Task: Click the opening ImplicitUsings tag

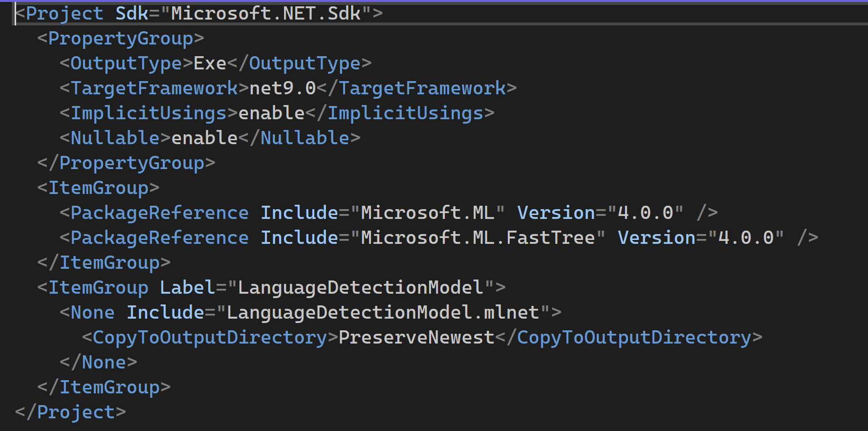Action: pyautogui.click(x=149, y=113)
